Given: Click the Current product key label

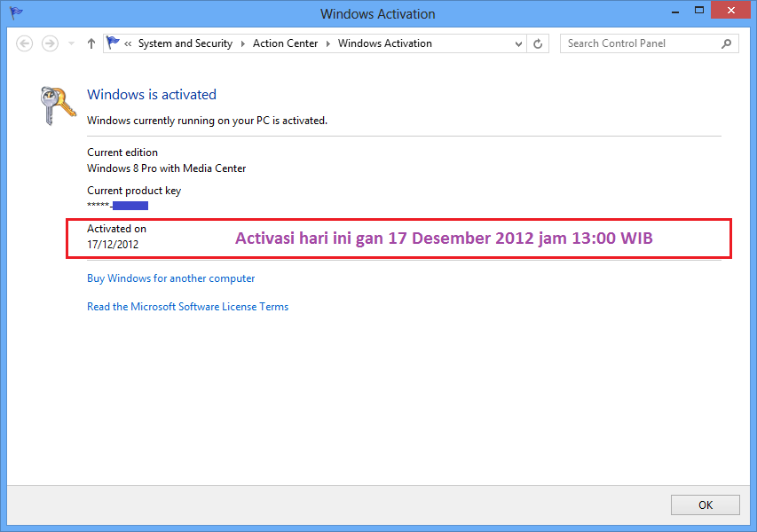Looking at the screenshot, I should (134, 191).
